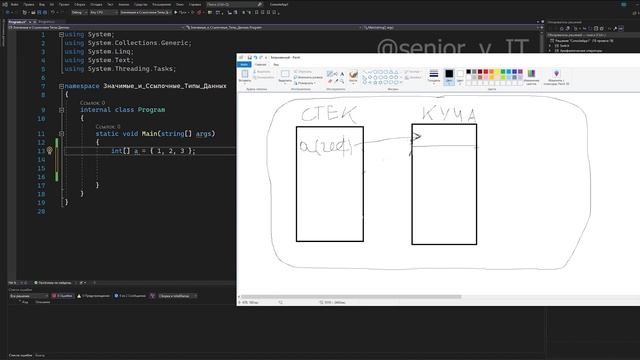Select the Fill with color bucket in Paint
This screenshot has width=640, height=360.
click(x=336, y=74)
